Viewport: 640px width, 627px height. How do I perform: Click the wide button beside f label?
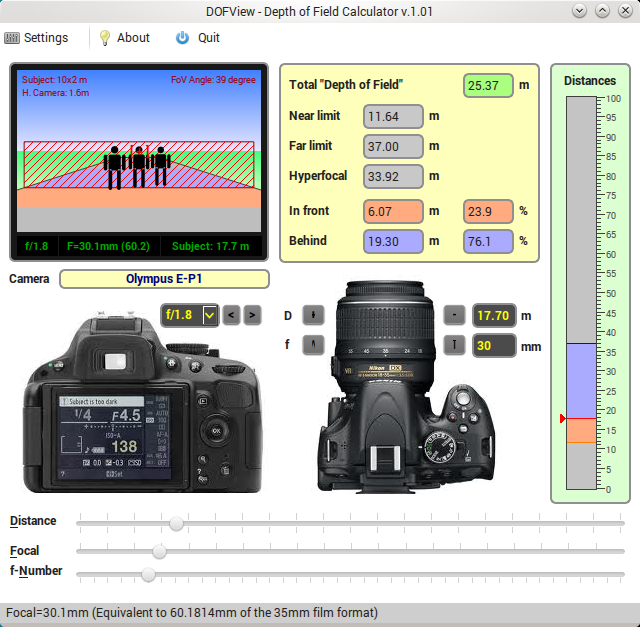point(313,345)
